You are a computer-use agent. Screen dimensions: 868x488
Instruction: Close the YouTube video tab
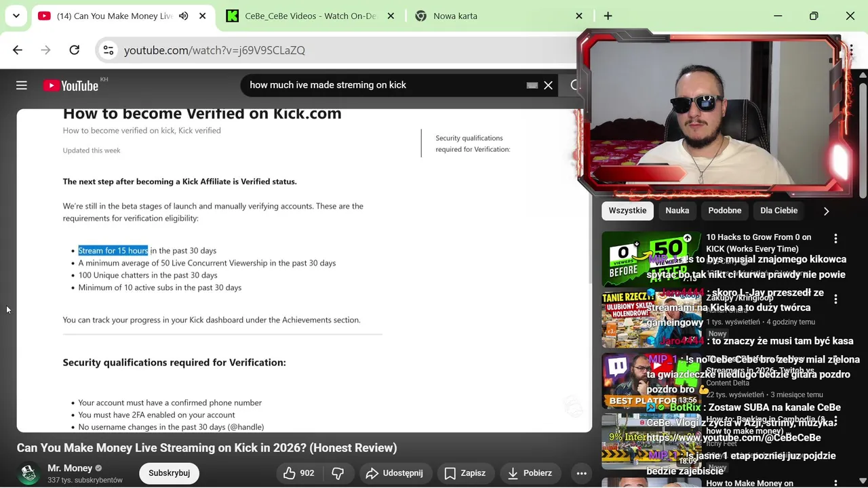(202, 16)
